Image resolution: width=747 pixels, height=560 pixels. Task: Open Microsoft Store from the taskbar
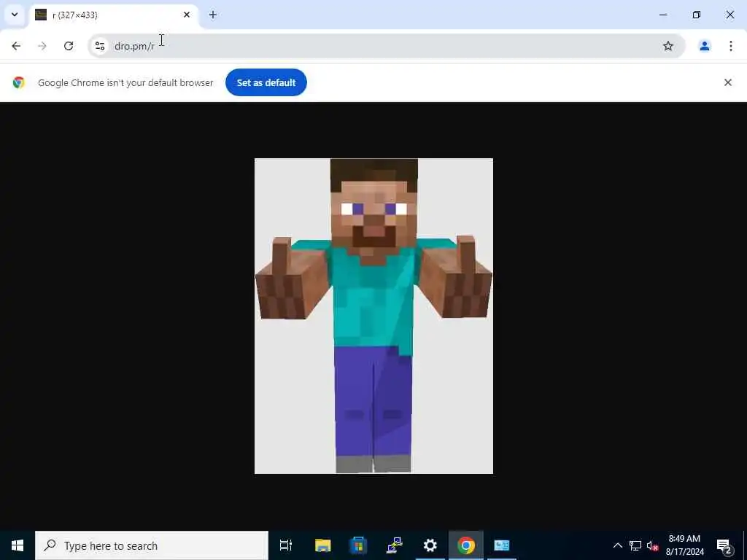coord(358,545)
